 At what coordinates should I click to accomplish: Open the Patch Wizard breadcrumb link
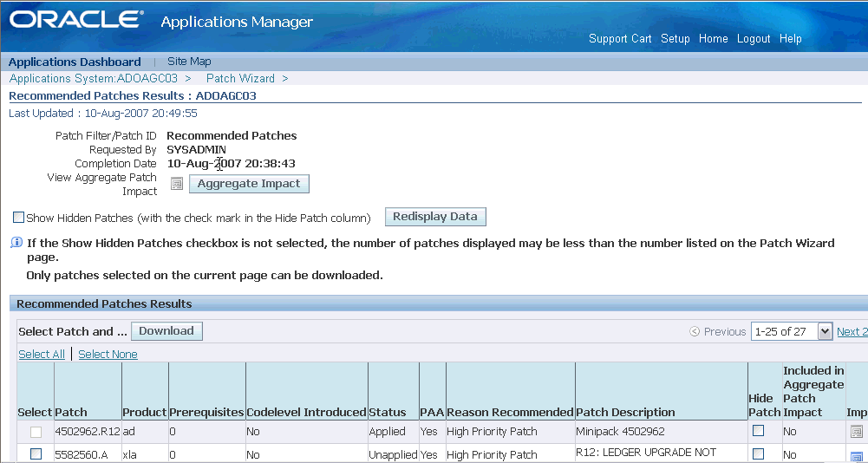pyautogui.click(x=240, y=78)
